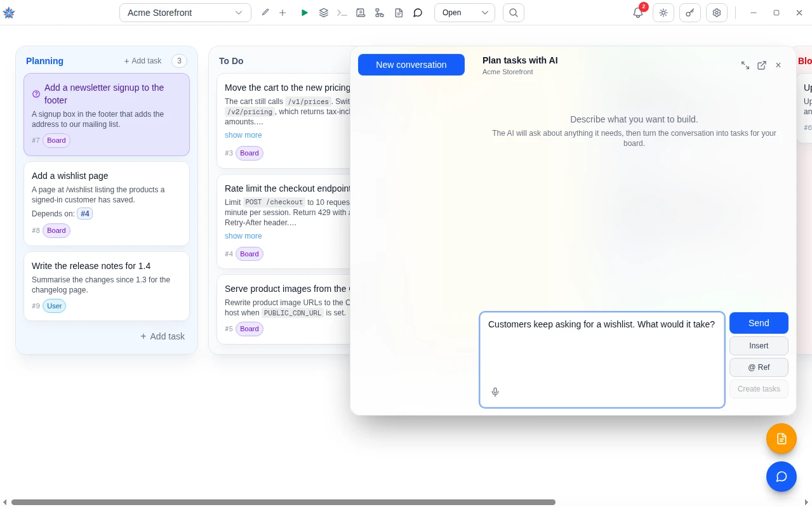This screenshot has width=812, height=507.
Task: Click Board tag on task #5
Action: tap(250, 329)
